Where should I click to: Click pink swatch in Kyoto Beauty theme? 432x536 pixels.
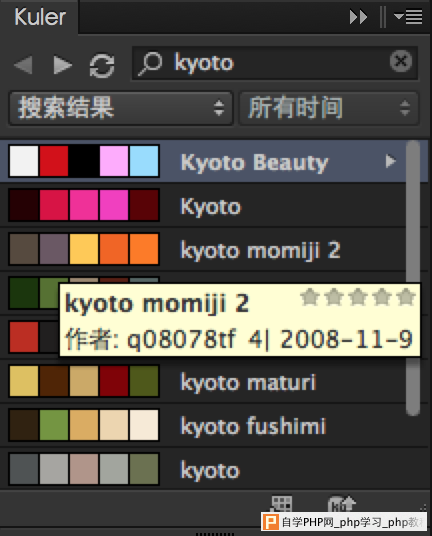114,161
